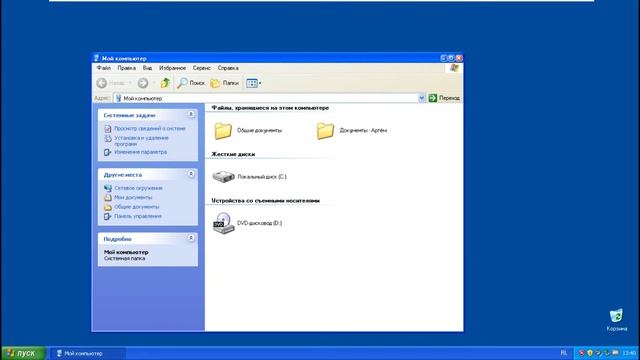Select the Общие документы folder icon
The width and height of the screenshot is (640, 360).
(223, 131)
